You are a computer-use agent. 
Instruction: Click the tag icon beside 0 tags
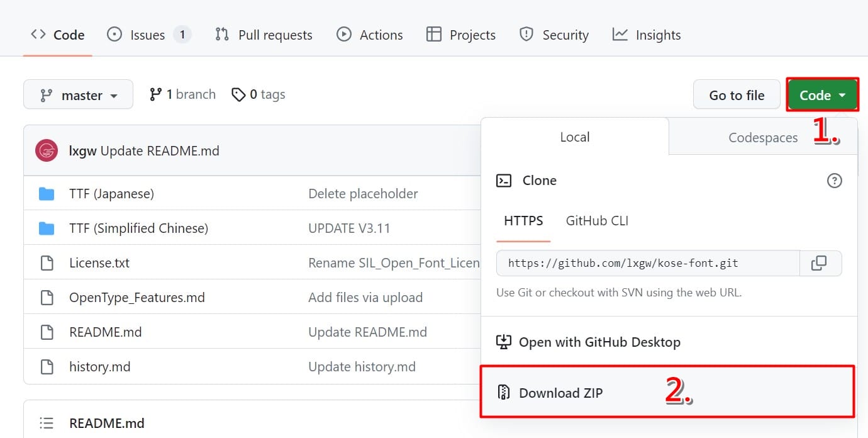(238, 95)
